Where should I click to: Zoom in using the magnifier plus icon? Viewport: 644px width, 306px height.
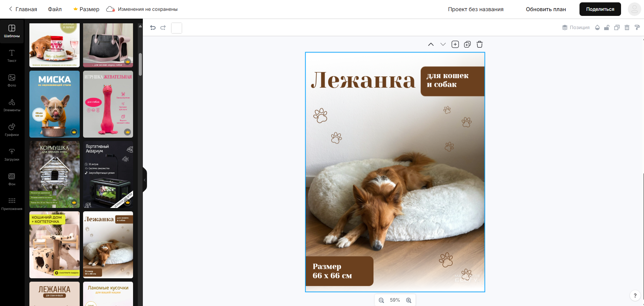[409, 300]
